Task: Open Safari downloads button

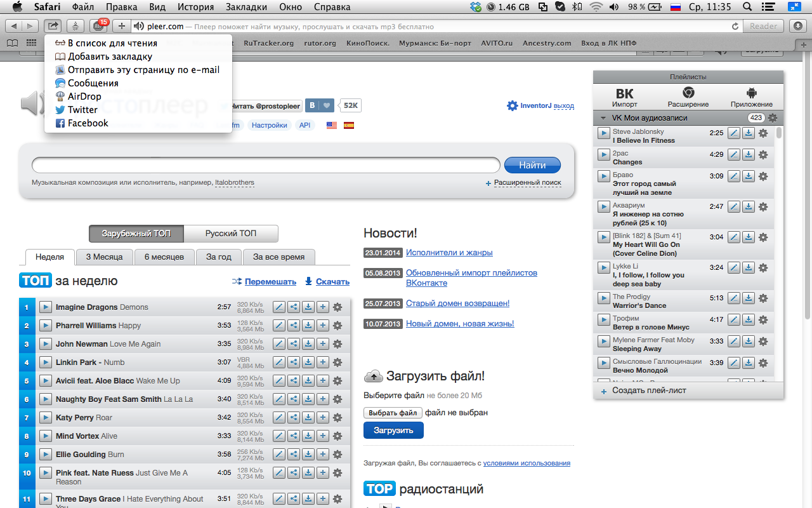Action: (x=798, y=26)
